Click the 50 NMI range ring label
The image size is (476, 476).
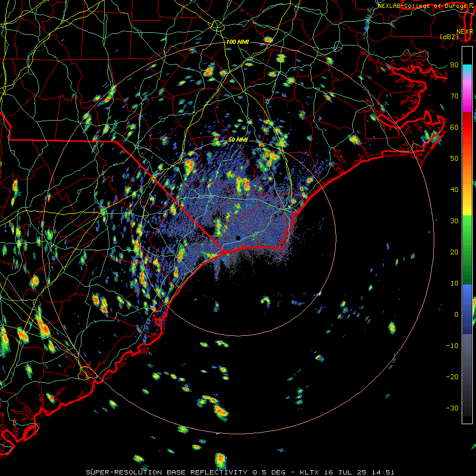click(237, 140)
